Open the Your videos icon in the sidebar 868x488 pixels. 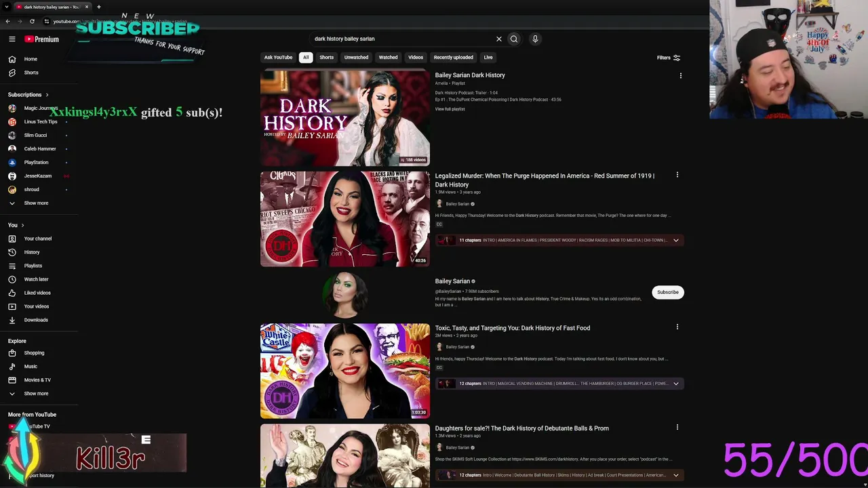(x=12, y=306)
